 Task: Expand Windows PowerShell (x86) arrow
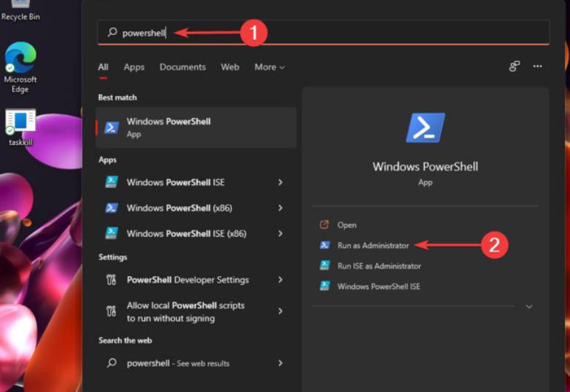coord(280,208)
